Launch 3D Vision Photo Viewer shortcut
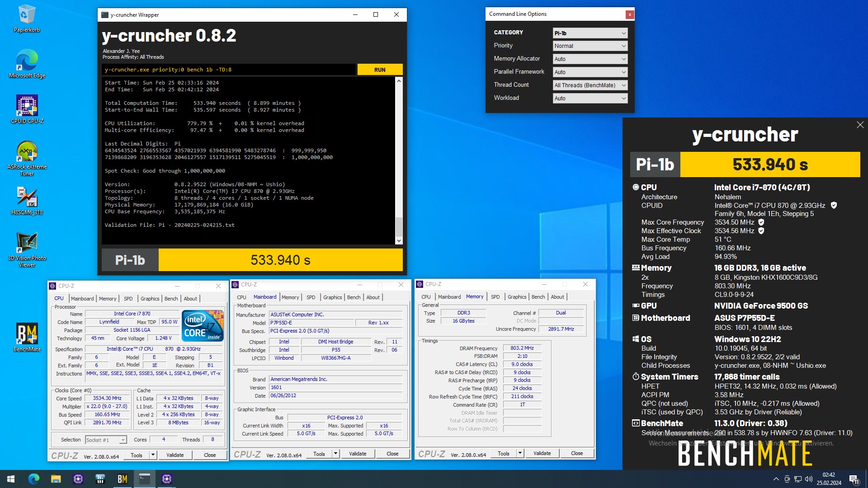This screenshot has height=488, width=868. point(27,249)
